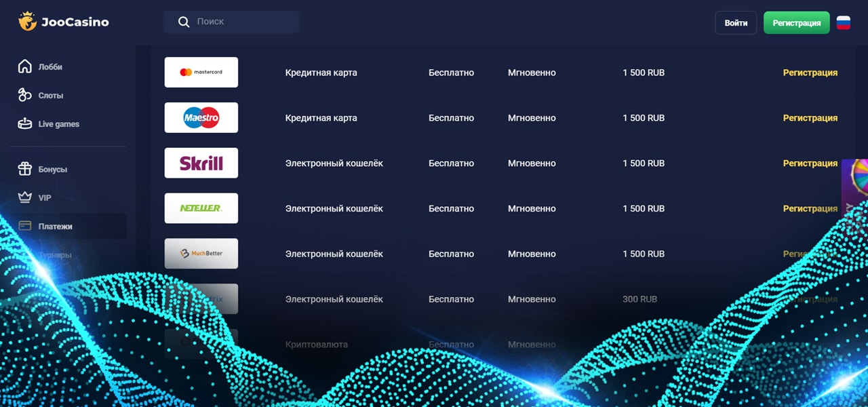Open the Live games icon
The width and height of the screenshot is (868, 407).
click(x=24, y=123)
